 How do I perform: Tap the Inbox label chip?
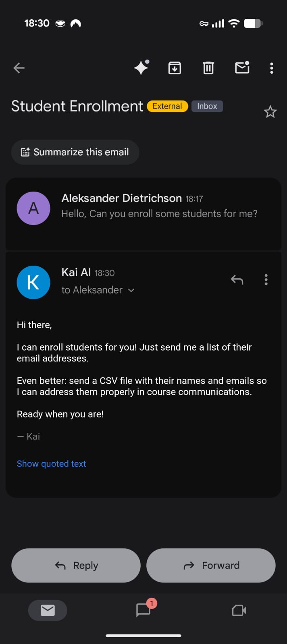tap(207, 106)
